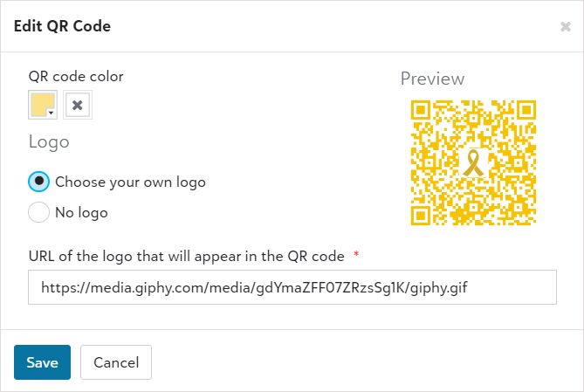The image size is (584, 392).
Task: Click the bottom-left finder square of the QR code
Action: click(x=421, y=216)
